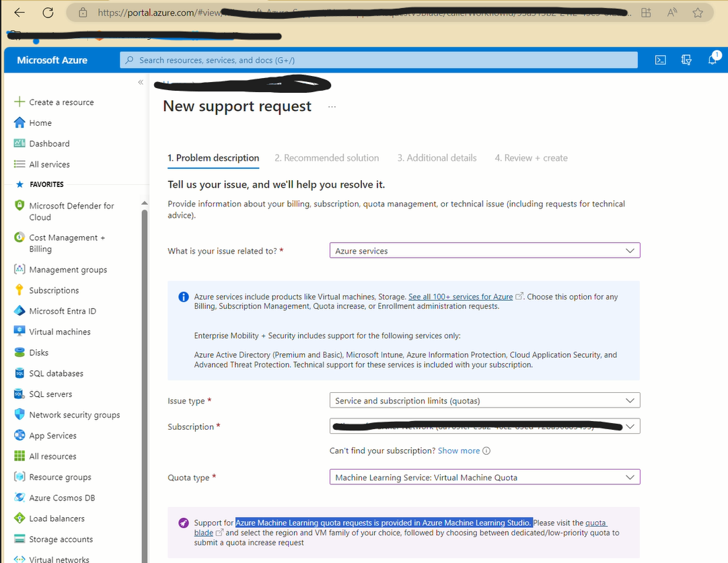
Task: Open the notifications bell
Action: (x=713, y=59)
